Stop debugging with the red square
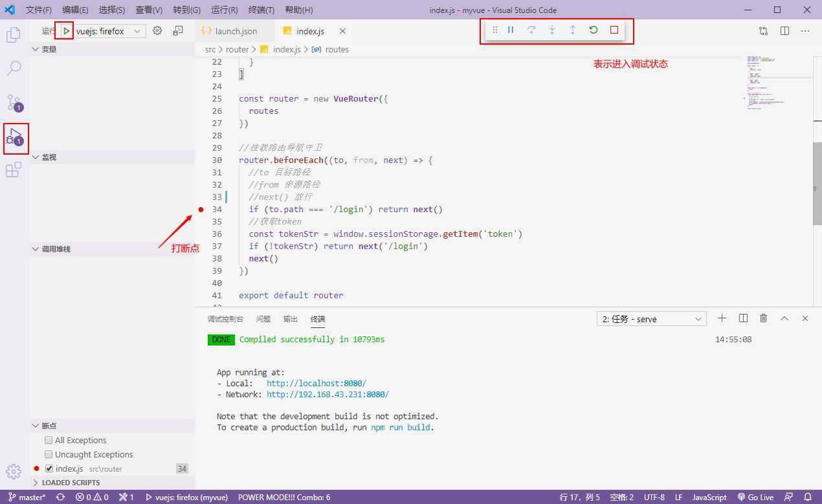This screenshot has height=504, width=822. click(614, 30)
